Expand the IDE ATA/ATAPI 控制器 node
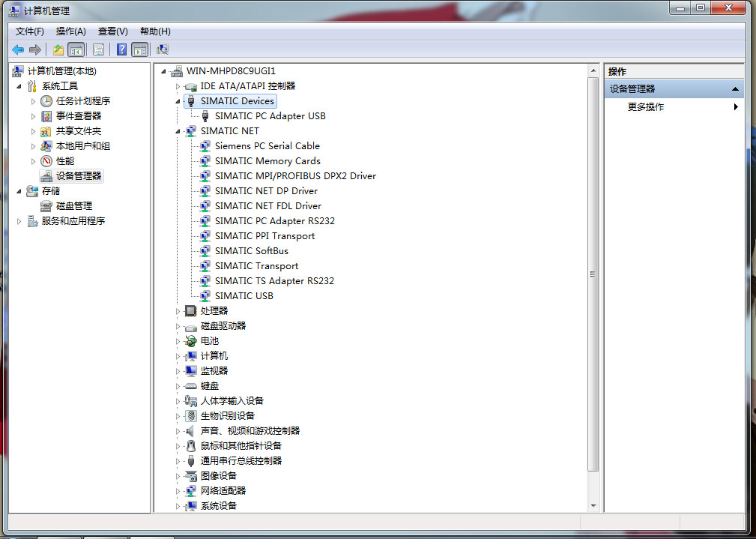 pos(178,86)
